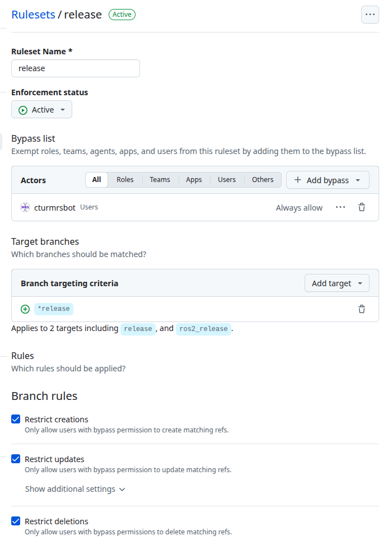Click the Branch targeting criteria heading
This screenshot has height=545, width=392.
[x=69, y=283]
